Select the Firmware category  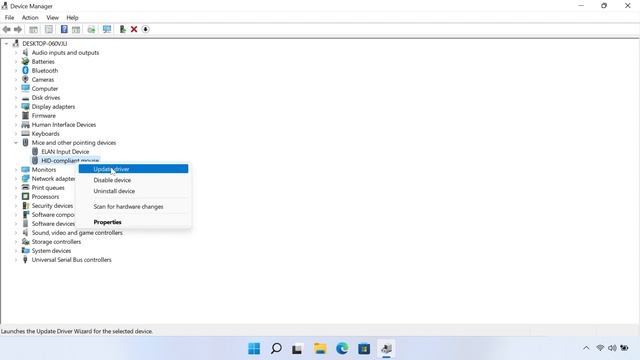click(43, 116)
